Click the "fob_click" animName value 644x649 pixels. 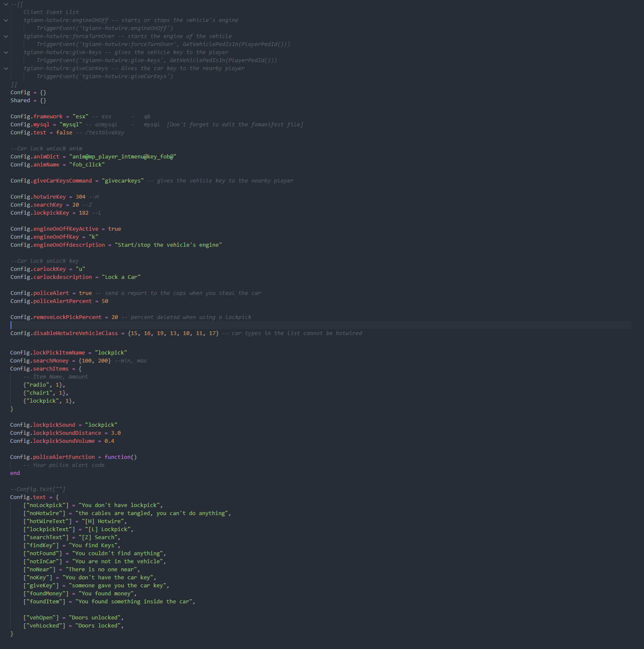coord(87,165)
